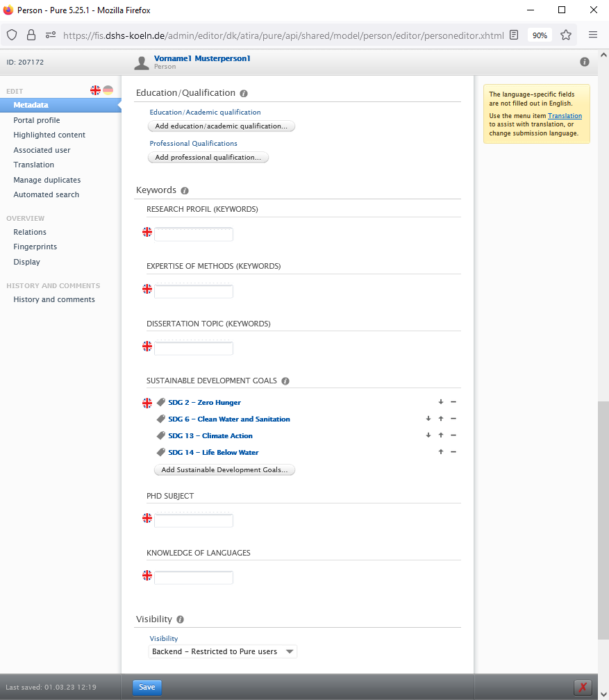Remove SDG 2 – Zero Hunger with minus icon

click(453, 402)
